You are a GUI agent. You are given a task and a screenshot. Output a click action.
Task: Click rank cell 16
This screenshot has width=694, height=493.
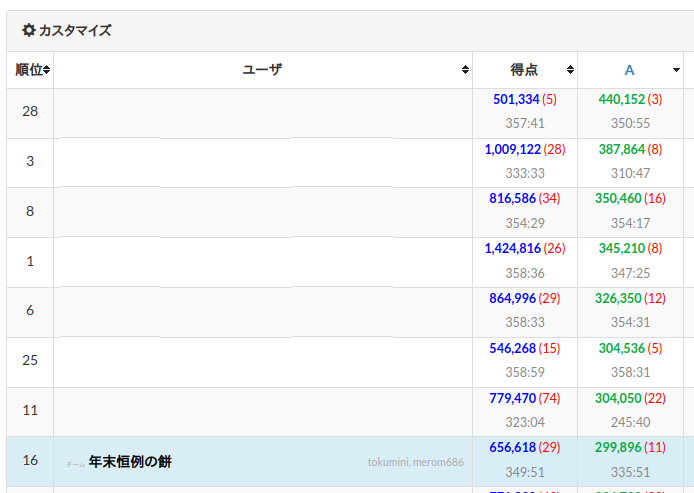tap(30, 460)
